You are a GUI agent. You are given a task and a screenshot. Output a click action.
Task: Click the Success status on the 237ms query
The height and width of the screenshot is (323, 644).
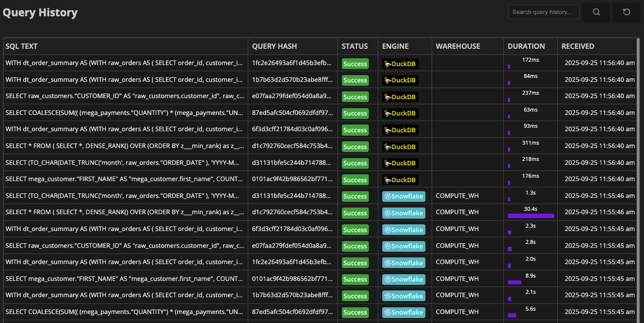coord(355,97)
